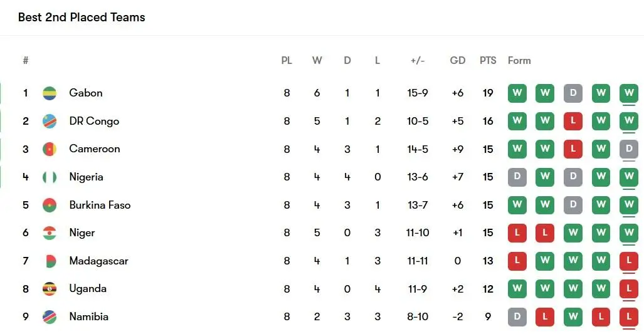Open the Burkina Faso team name
The width and height of the screenshot is (644, 334).
pyautogui.click(x=100, y=205)
